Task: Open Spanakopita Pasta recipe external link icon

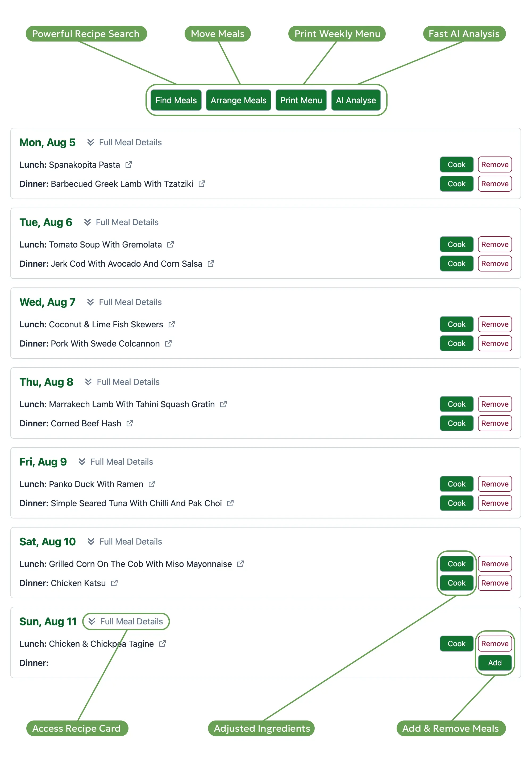Action: coord(129,164)
